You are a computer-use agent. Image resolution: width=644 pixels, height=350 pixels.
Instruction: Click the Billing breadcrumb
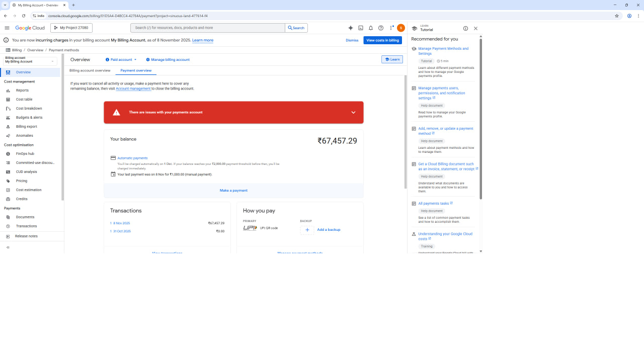[17, 50]
